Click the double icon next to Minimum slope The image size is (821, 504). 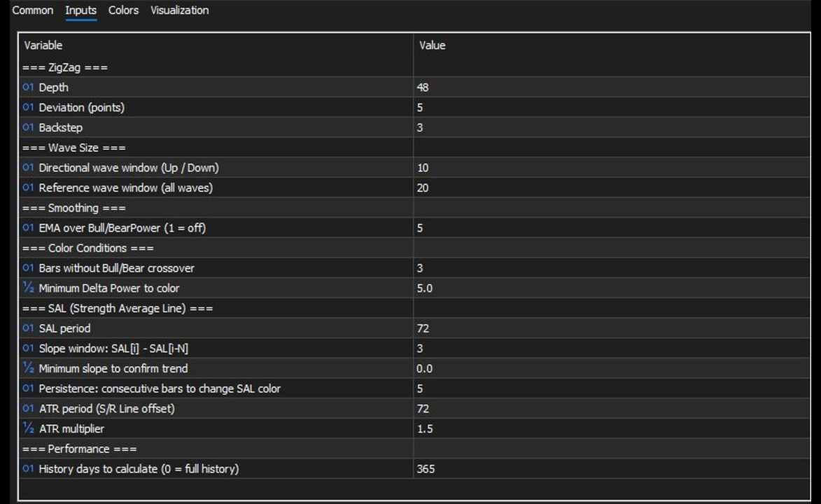pyautogui.click(x=28, y=368)
